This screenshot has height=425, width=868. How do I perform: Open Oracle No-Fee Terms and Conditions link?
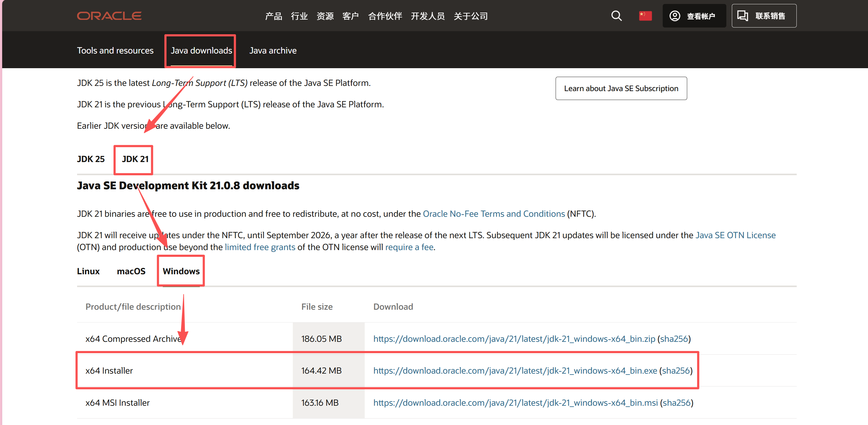(494, 214)
